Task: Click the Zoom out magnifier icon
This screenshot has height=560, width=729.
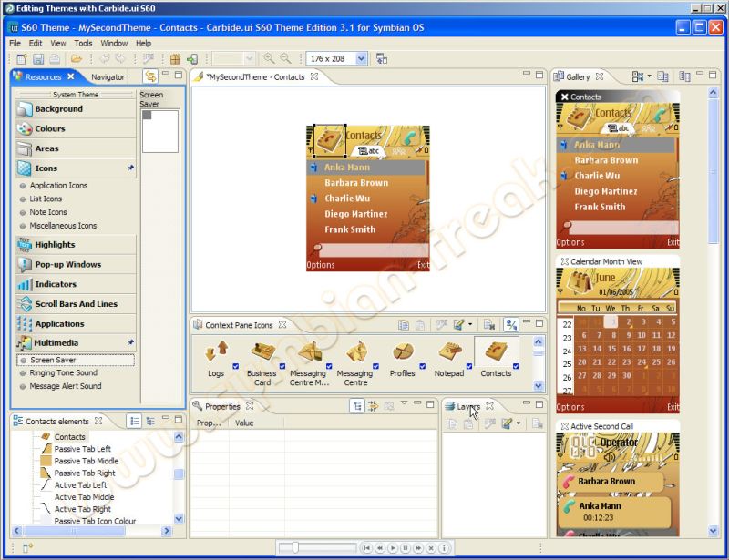Action: [x=285, y=58]
